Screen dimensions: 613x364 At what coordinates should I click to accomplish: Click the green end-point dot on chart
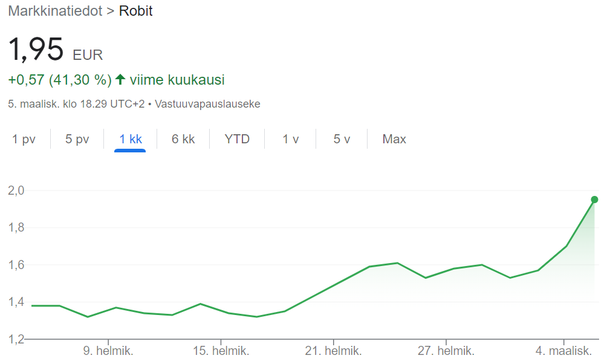tap(594, 200)
